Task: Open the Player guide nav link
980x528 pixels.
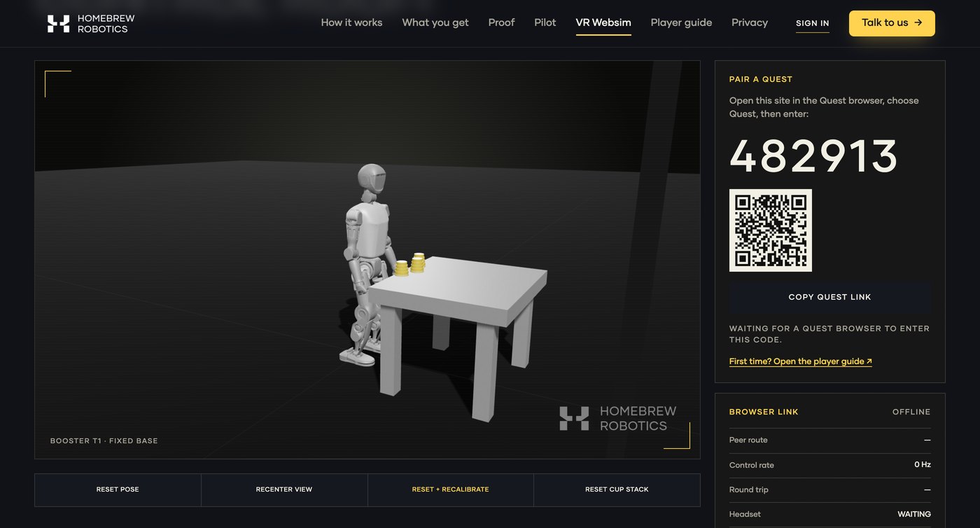Action: [681, 22]
